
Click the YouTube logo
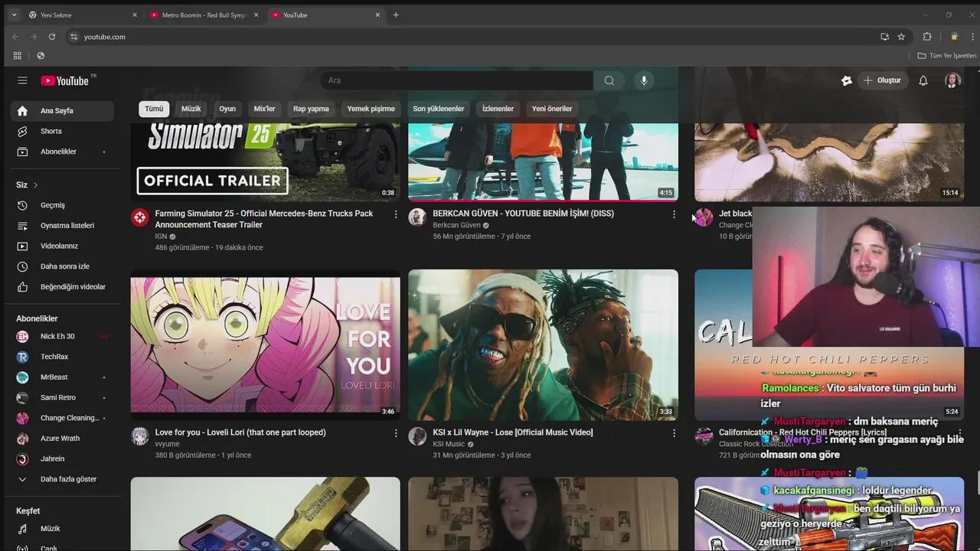(x=65, y=80)
